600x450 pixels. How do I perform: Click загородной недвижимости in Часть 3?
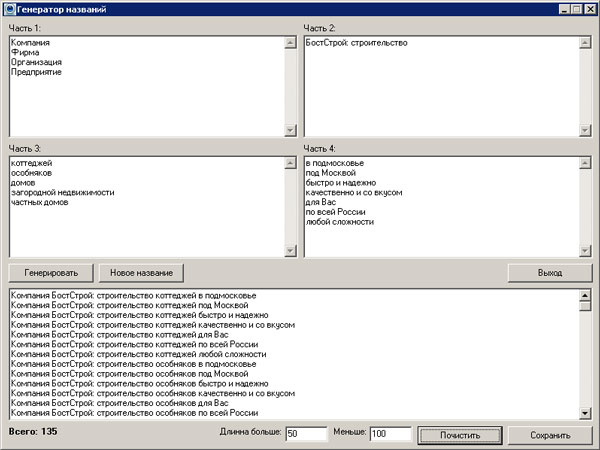[62, 192]
